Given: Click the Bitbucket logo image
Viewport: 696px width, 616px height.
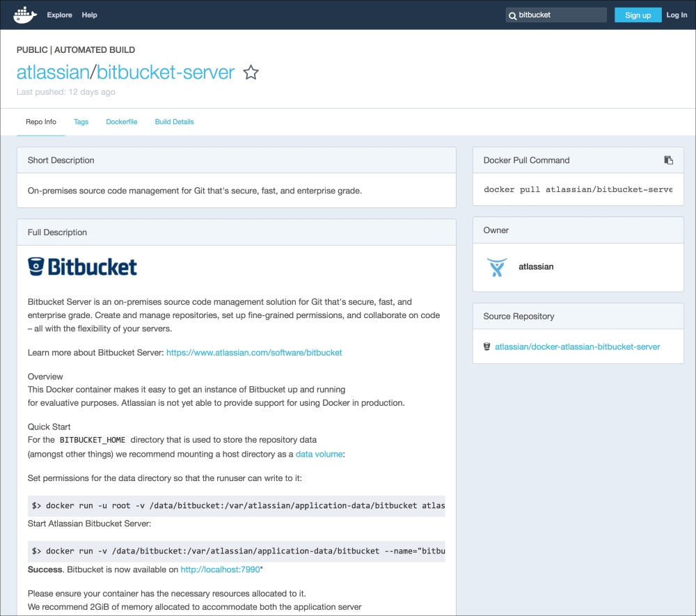Looking at the screenshot, I should [x=82, y=267].
